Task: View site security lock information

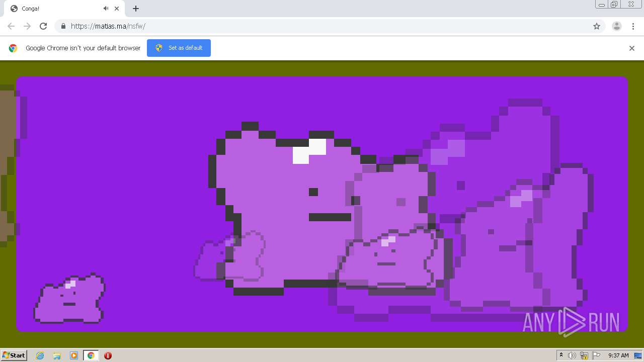Action: click(x=63, y=26)
